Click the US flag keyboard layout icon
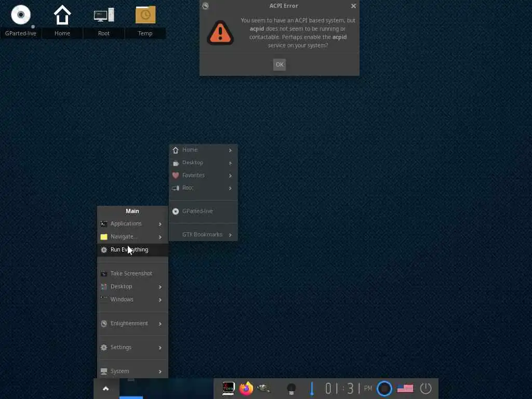This screenshot has height=399, width=532. [405, 389]
